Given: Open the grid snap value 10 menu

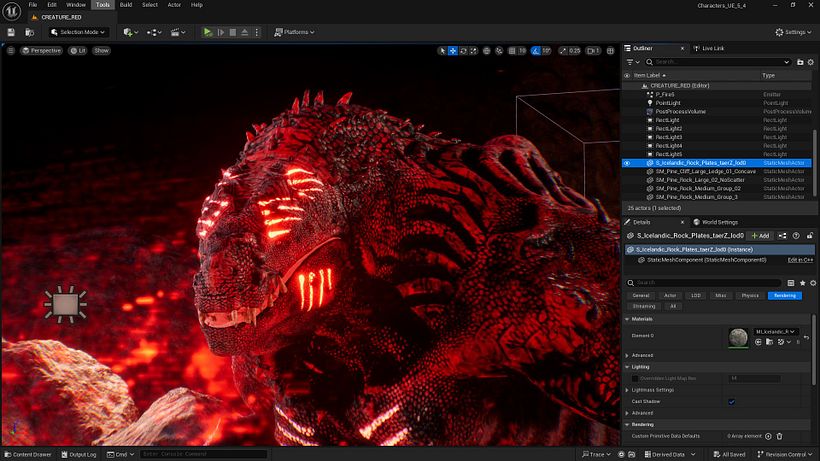Looking at the screenshot, I should [522, 51].
